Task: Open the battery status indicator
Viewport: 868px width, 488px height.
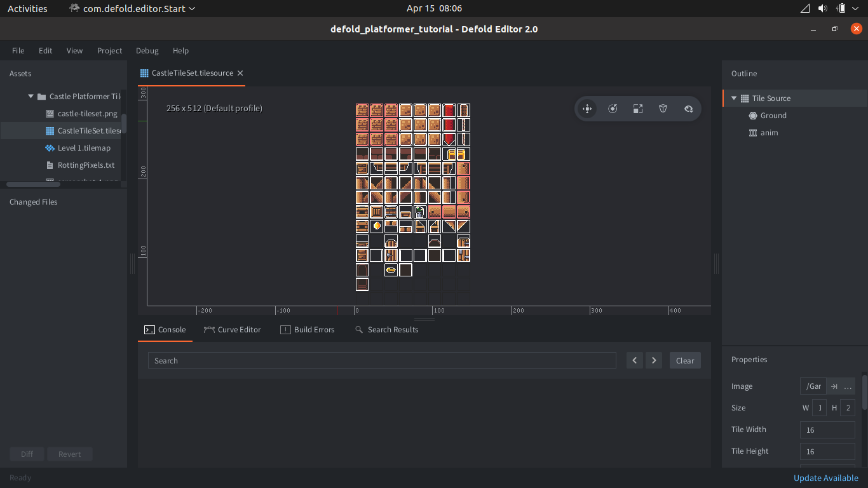Action: tap(841, 8)
